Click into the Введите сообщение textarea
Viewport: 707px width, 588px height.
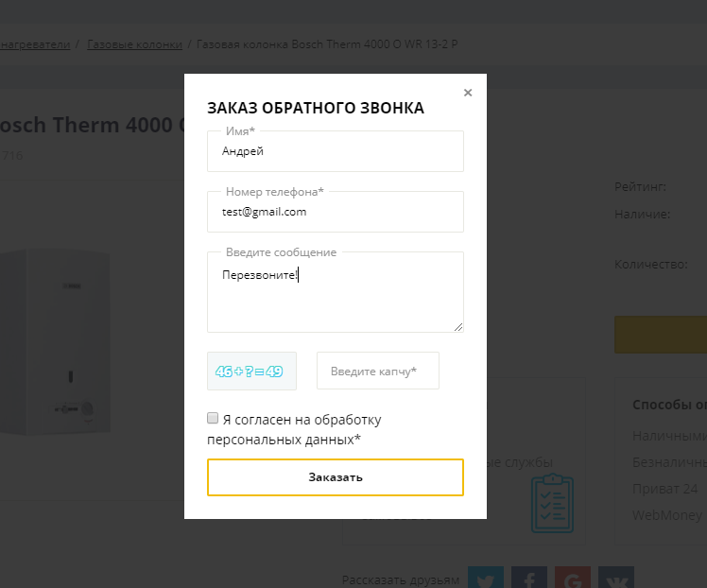[x=336, y=293]
